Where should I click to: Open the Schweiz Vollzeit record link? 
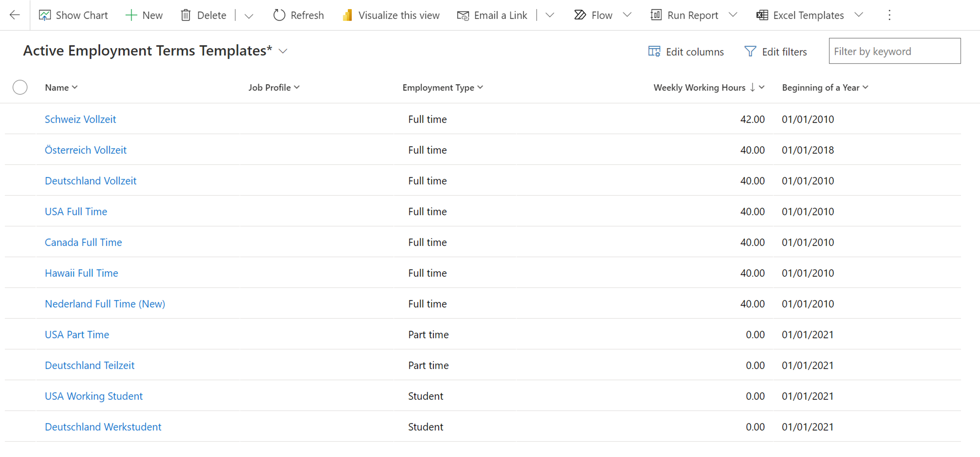pyautogui.click(x=80, y=119)
